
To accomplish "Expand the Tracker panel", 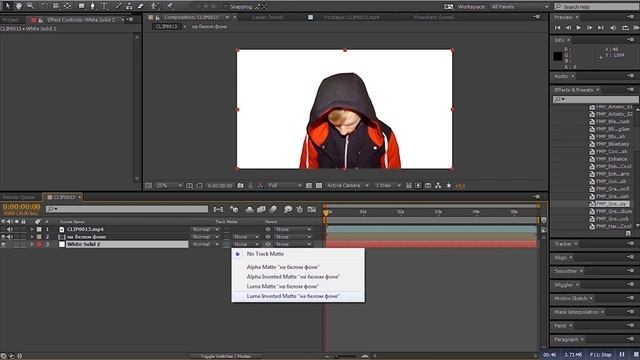I will coord(563,244).
